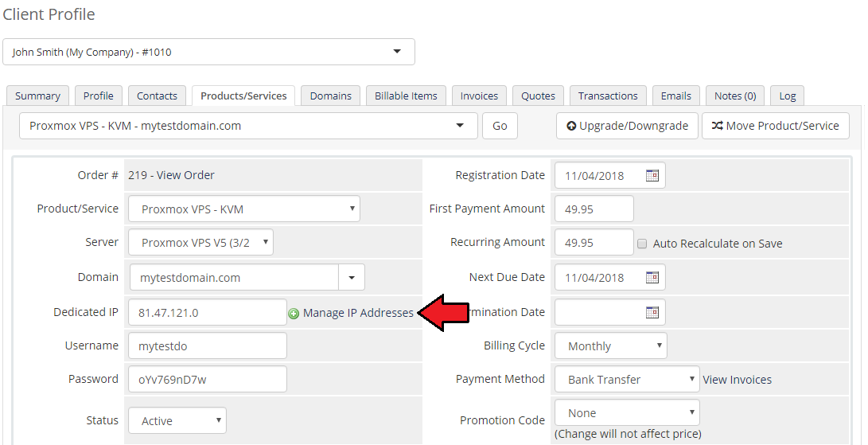Expand Billing Cycle Monthly dropdown
This screenshot has height=445, width=868.
610,345
